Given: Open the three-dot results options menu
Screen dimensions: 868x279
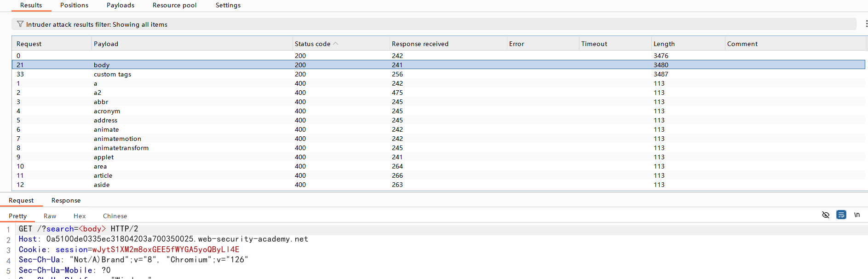Looking at the screenshot, I should 866,24.
